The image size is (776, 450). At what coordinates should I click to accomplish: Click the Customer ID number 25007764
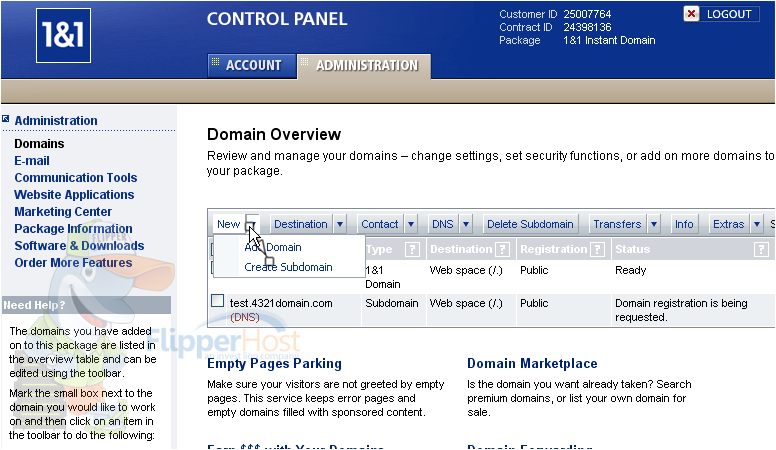[587, 14]
